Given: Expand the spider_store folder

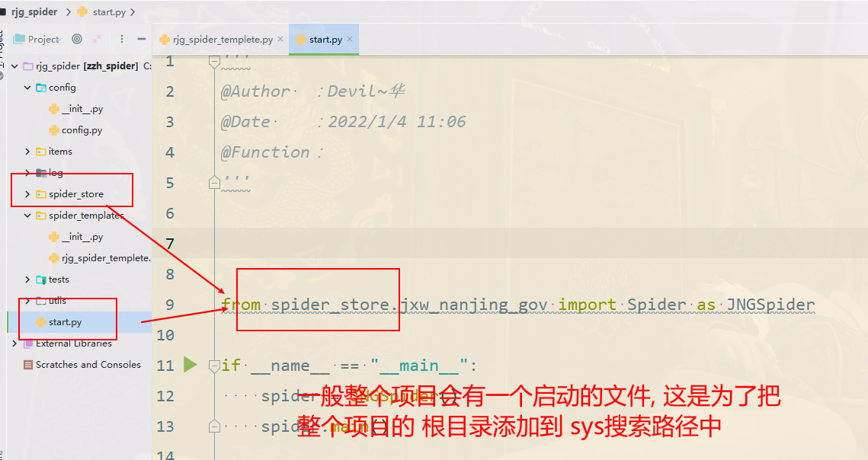Looking at the screenshot, I should click(x=27, y=194).
